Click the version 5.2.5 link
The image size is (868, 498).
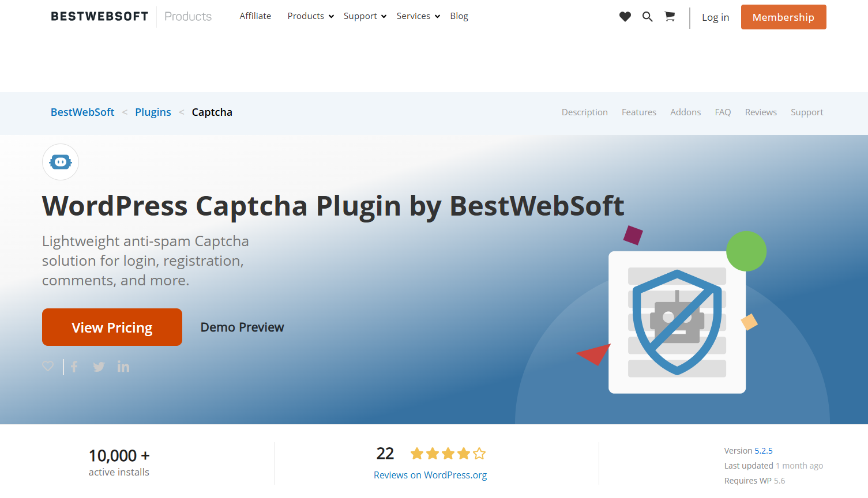pos(764,451)
